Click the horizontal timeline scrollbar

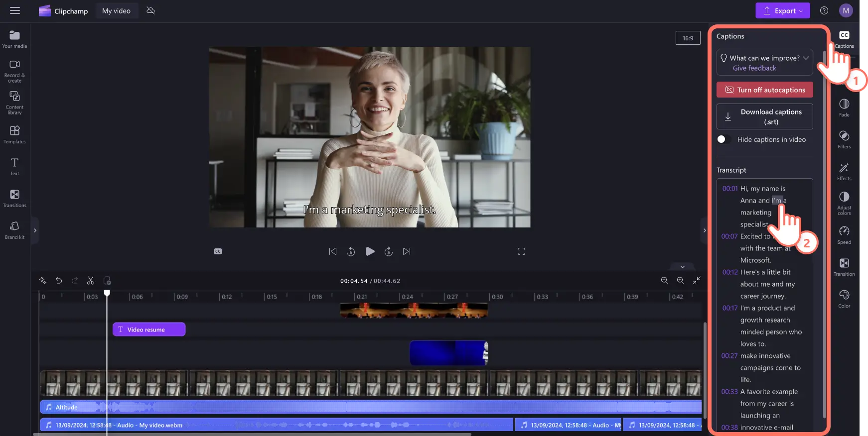coord(252,434)
